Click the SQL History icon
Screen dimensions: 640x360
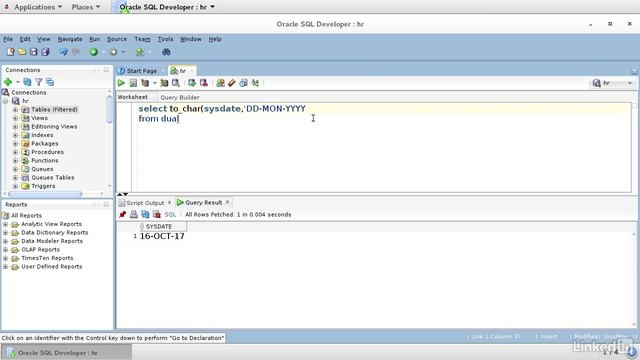pos(243,83)
